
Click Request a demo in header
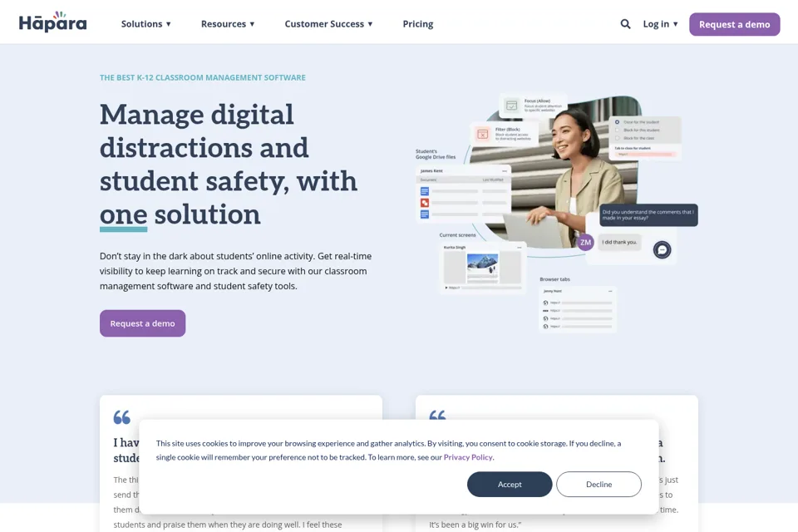tap(734, 24)
